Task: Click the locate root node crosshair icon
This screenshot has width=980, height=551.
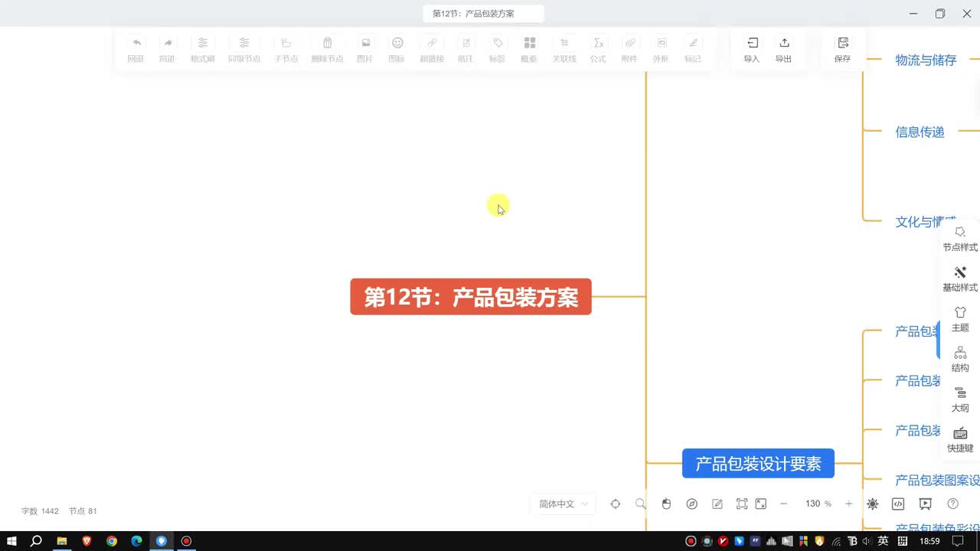Action: pyautogui.click(x=616, y=504)
